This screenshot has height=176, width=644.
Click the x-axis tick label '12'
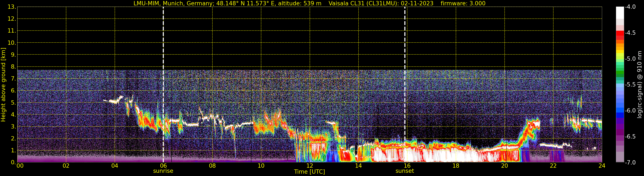point(310,166)
